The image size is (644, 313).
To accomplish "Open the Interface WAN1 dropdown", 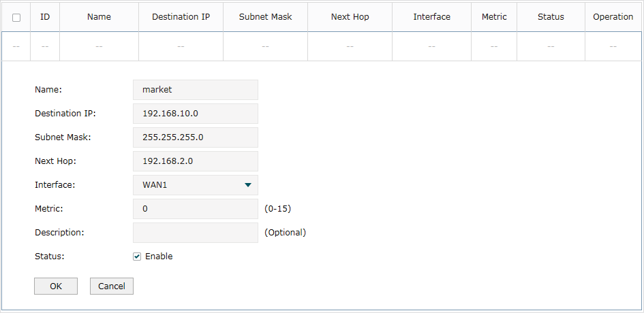I will (x=196, y=185).
